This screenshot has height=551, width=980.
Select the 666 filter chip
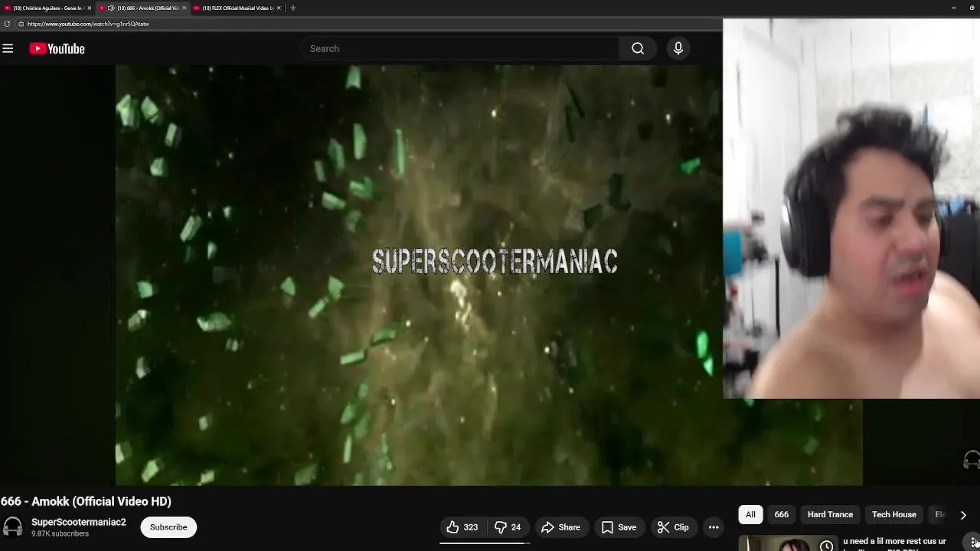tap(781, 514)
